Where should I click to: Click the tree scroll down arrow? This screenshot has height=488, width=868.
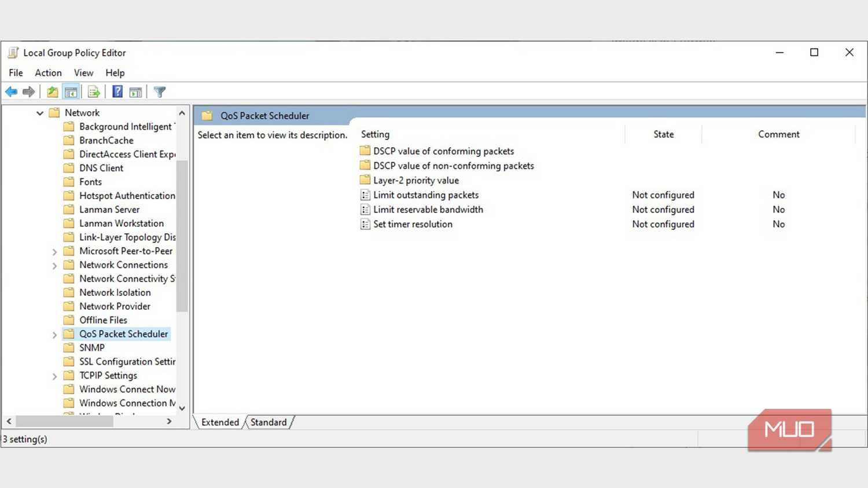coord(182,408)
